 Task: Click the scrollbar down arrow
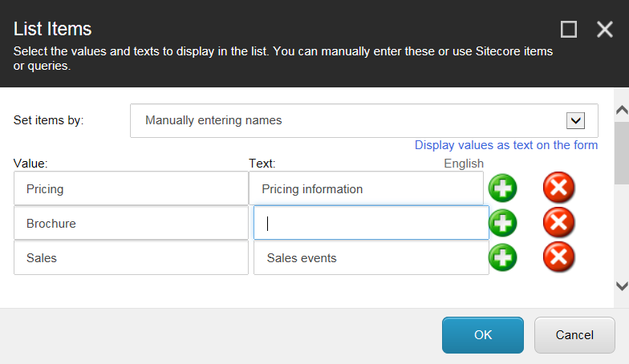click(x=621, y=285)
